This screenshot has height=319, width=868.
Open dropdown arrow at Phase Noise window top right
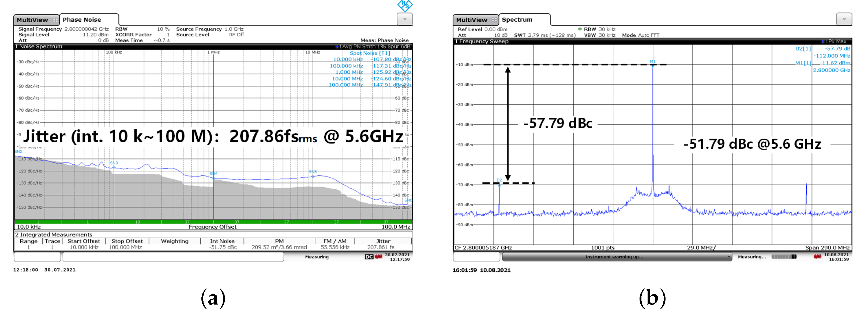(x=405, y=19)
